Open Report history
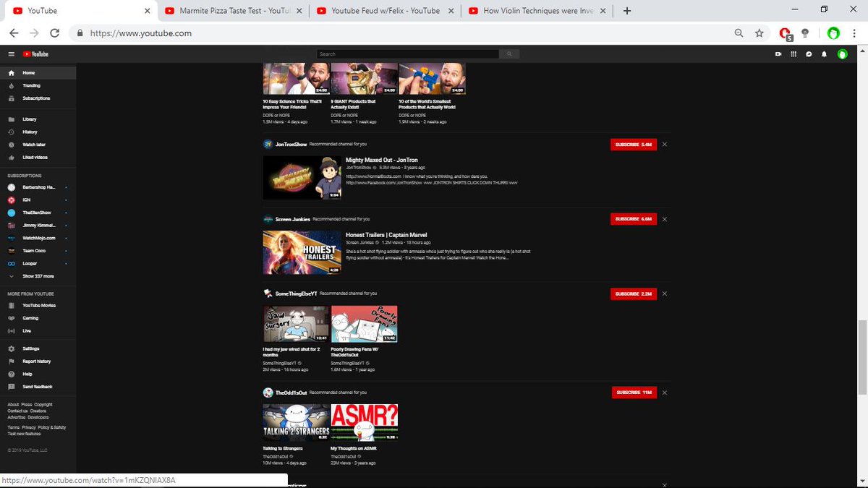 click(38, 361)
